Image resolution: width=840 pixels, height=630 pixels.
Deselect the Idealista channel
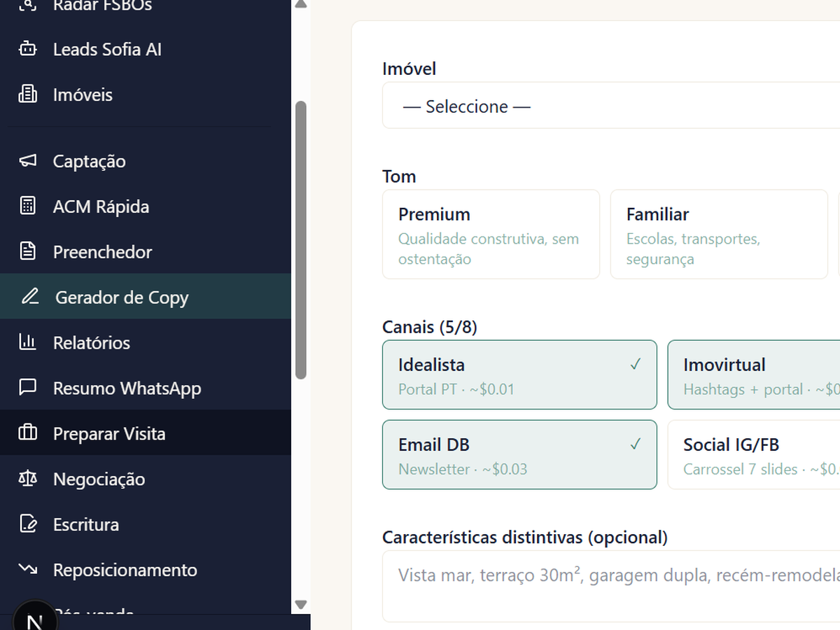[519, 374]
